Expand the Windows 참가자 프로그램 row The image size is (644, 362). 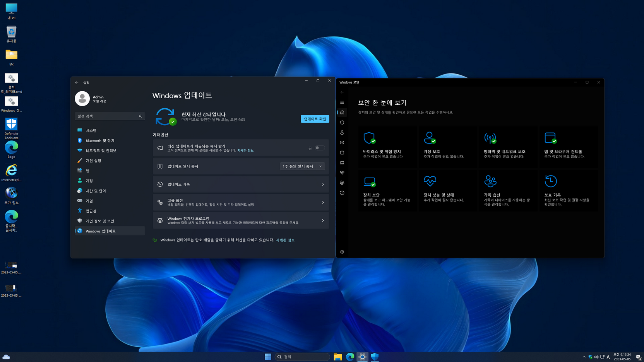tap(241, 220)
